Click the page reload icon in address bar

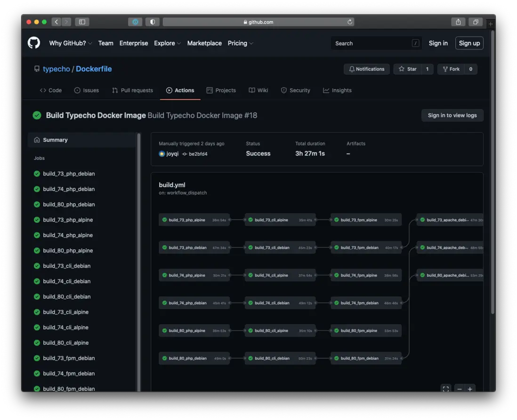pyautogui.click(x=349, y=22)
